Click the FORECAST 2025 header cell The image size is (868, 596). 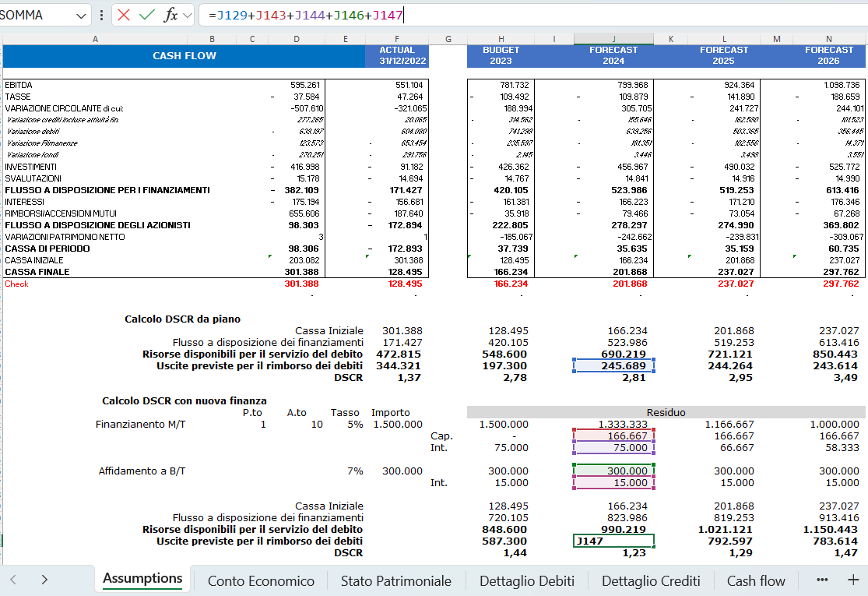tap(723, 55)
